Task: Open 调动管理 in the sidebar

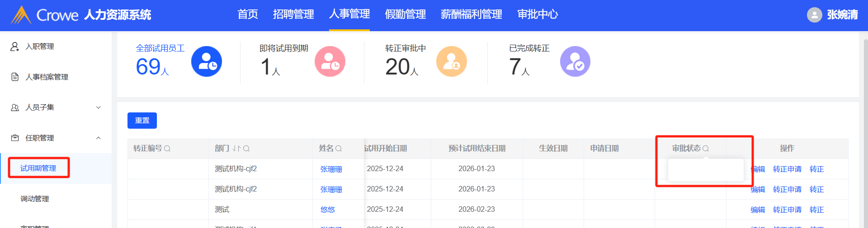Action: click(35, 199)
